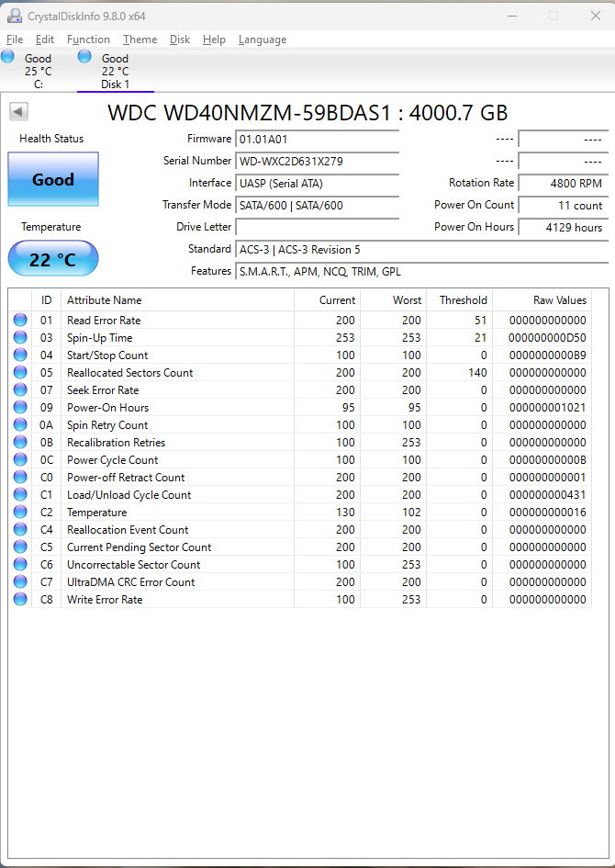Click the Standard field ACS-3
The image size is (615, 868).
point(421,249)
